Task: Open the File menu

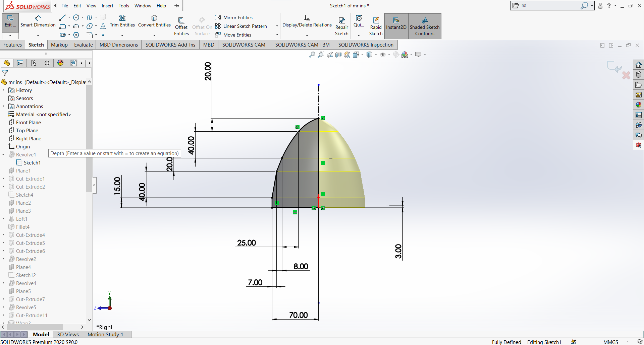Action: click(x=65, y=6)
